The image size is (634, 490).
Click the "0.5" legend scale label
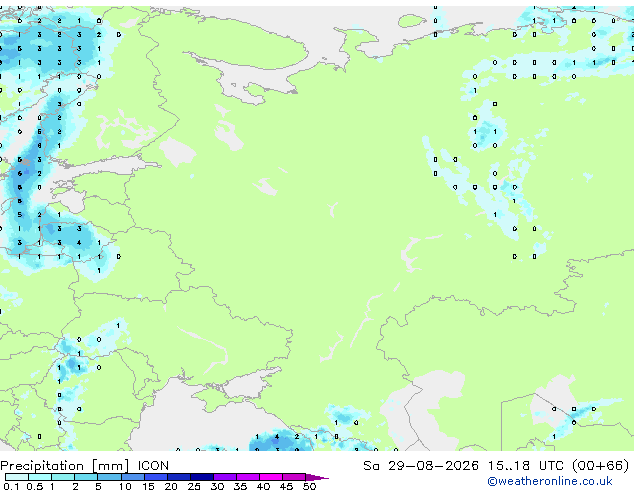coord(34,486)
